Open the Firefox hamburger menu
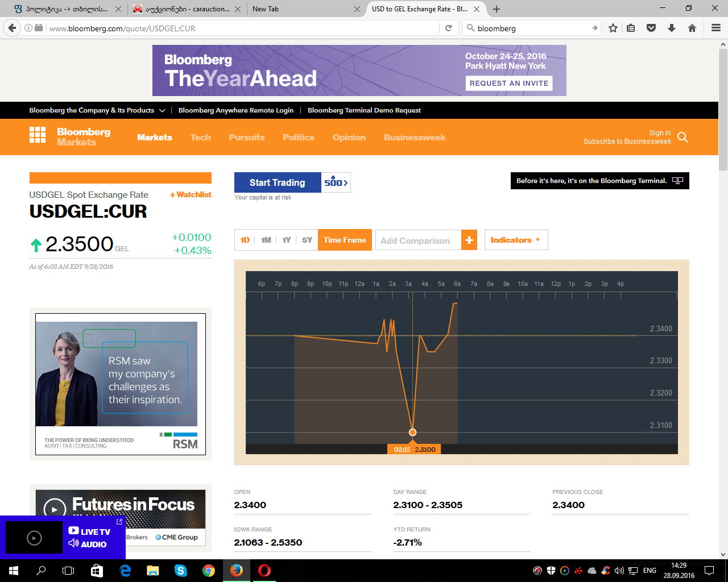The width and height of the screenshot is (728, 582). [716, 28]
